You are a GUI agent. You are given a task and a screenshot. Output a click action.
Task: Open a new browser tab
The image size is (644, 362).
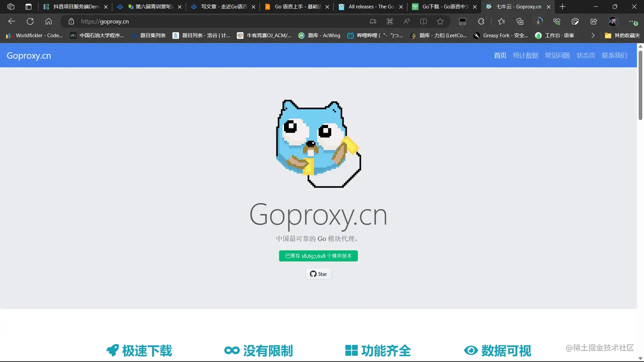coord(563,7)
